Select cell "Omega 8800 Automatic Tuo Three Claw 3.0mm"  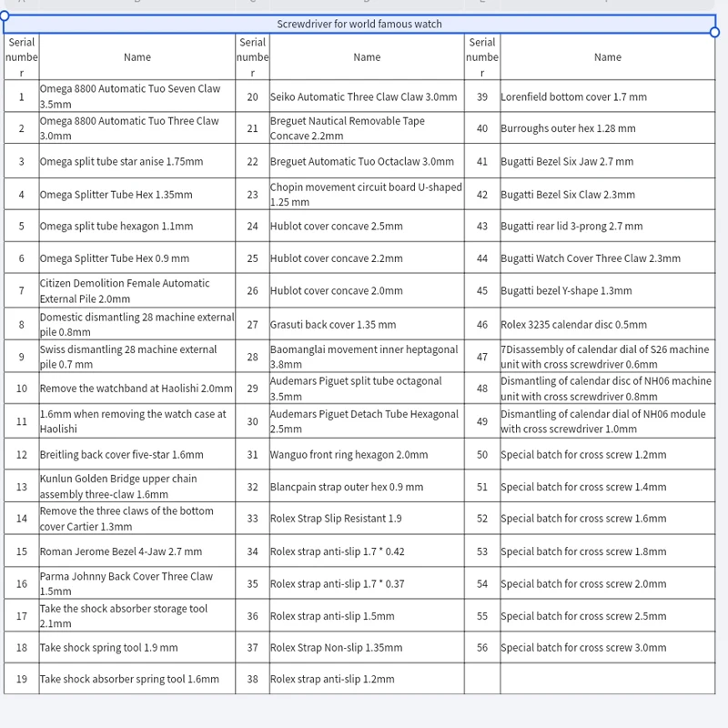pyautogui.click(x=137, y=128)
